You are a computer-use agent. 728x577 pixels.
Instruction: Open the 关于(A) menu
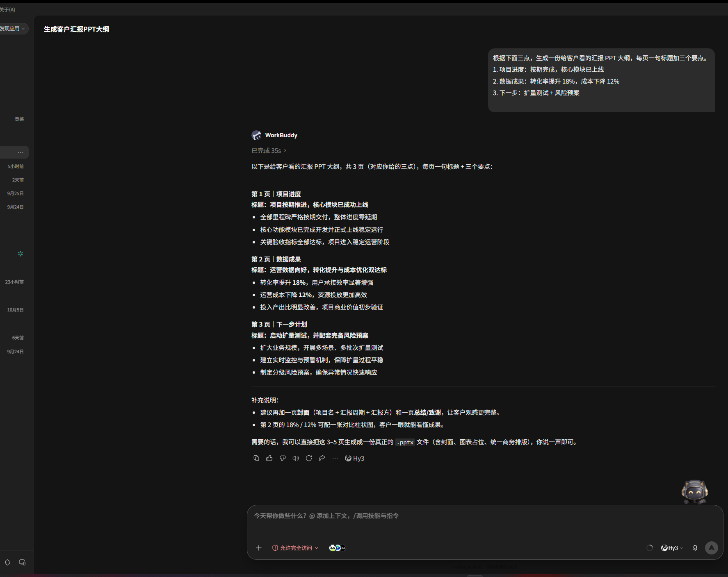point(7,9)
